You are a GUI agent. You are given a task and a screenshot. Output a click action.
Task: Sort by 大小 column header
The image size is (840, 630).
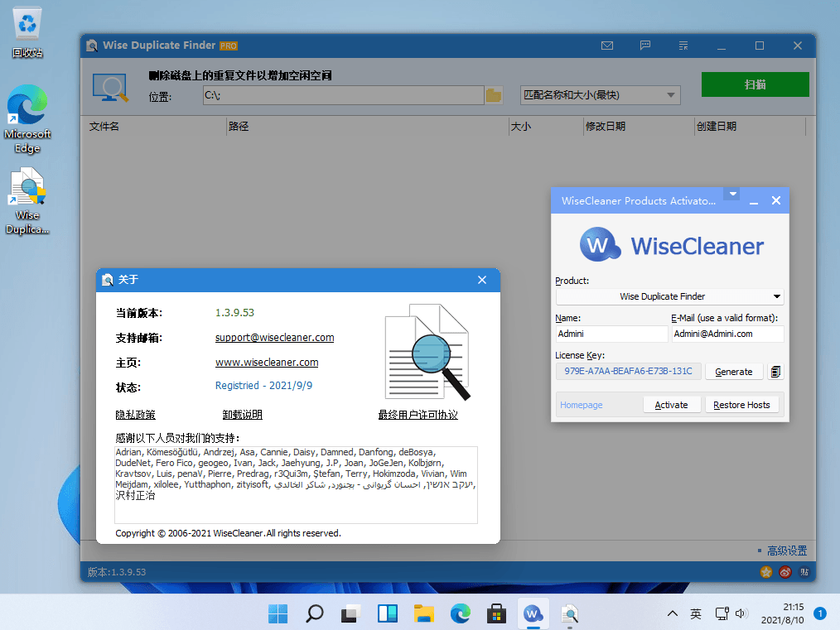pos(520,127)
